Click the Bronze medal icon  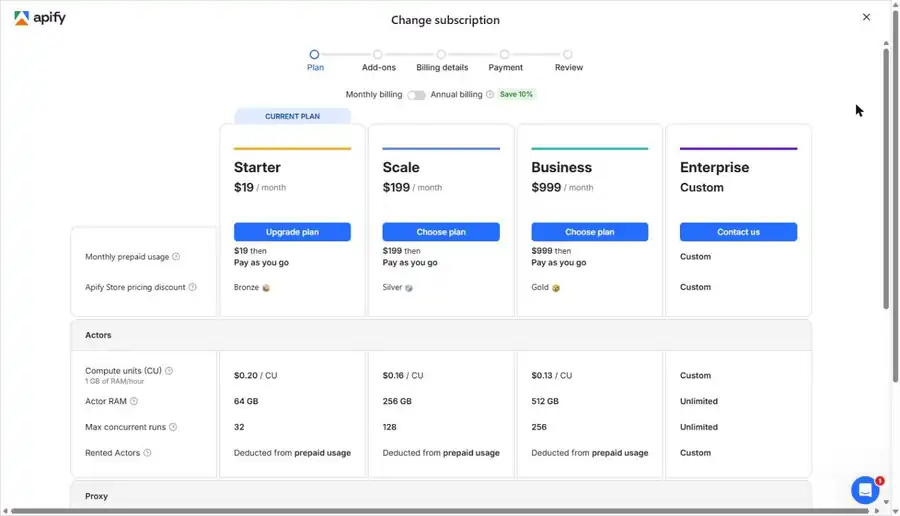pos(266,288)
